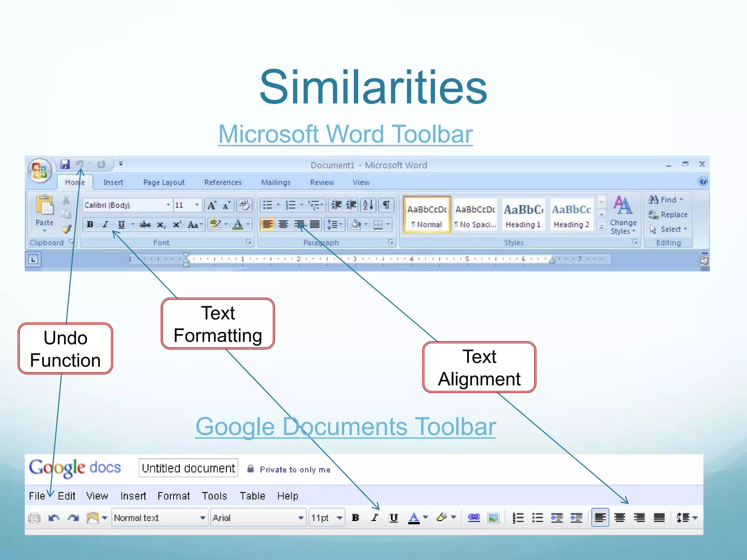Click the Print icon in Google Docs toolbar
Viewport: 747px width, 560px height.
(34, 518)
